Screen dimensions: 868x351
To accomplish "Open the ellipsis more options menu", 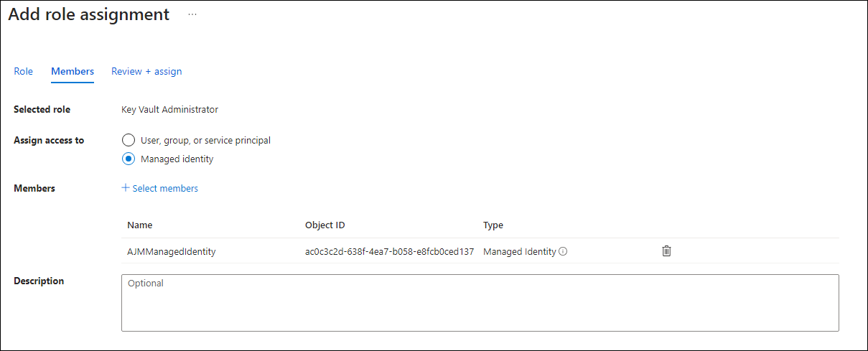I will 192,14.
